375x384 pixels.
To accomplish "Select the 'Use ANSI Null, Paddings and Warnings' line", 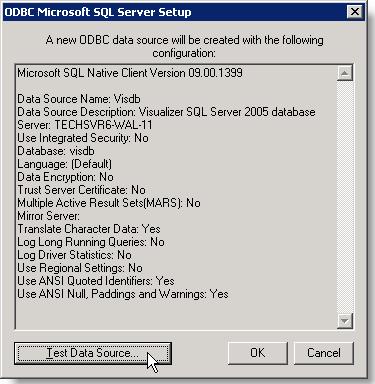I will [x=123, y=294].
